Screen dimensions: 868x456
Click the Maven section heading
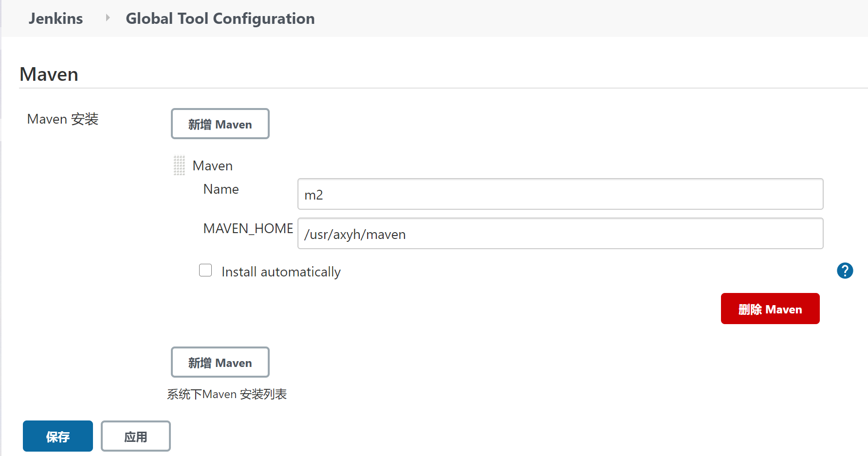click(49, 74)
